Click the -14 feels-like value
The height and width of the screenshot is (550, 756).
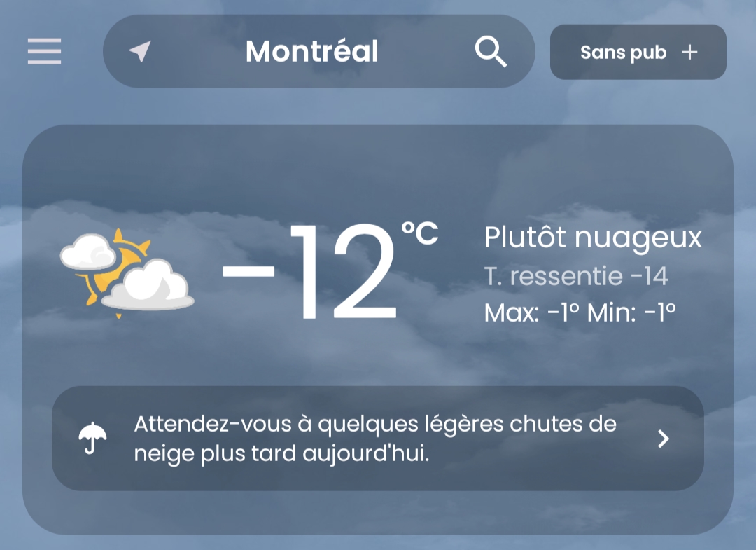pyautogui.click(x=650, y=276)
